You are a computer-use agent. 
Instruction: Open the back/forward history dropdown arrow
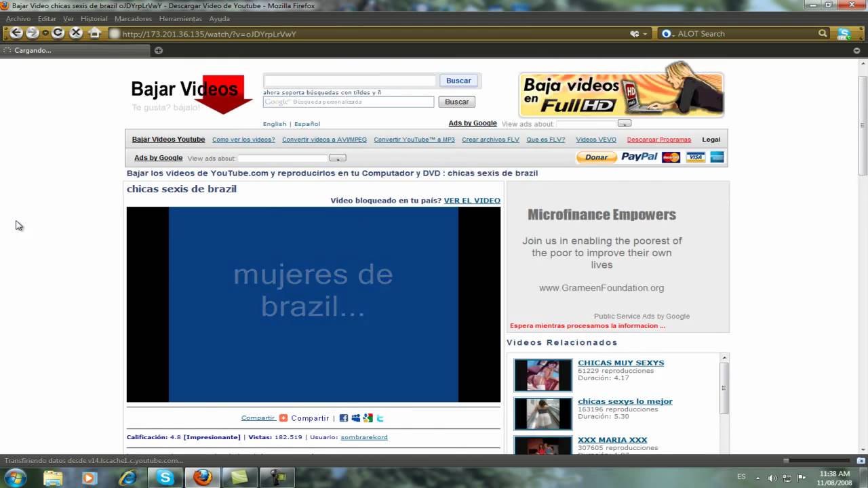point(45,33)
